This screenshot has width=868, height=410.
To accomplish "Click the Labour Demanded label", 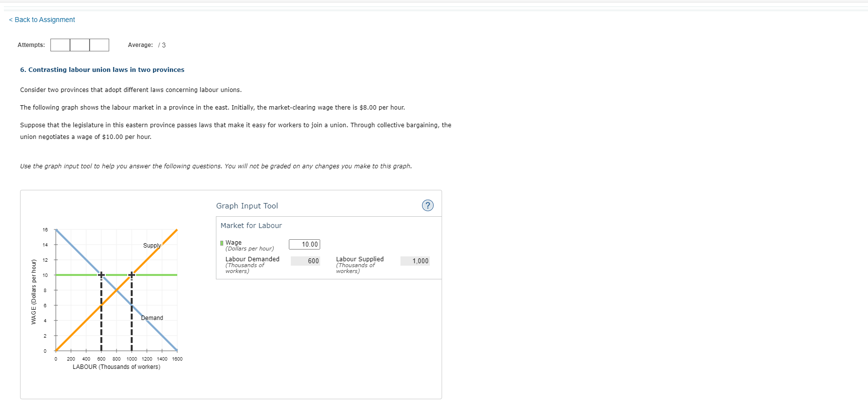I will 252,259.
